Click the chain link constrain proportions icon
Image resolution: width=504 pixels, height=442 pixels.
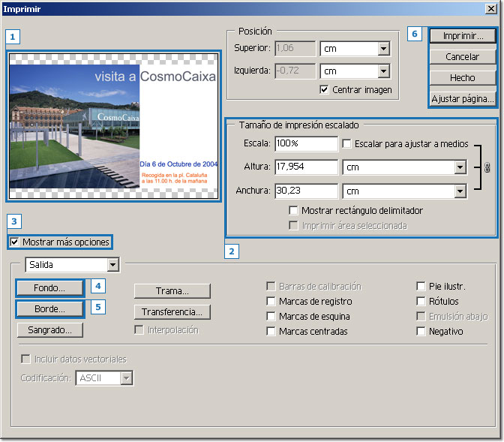486,168
